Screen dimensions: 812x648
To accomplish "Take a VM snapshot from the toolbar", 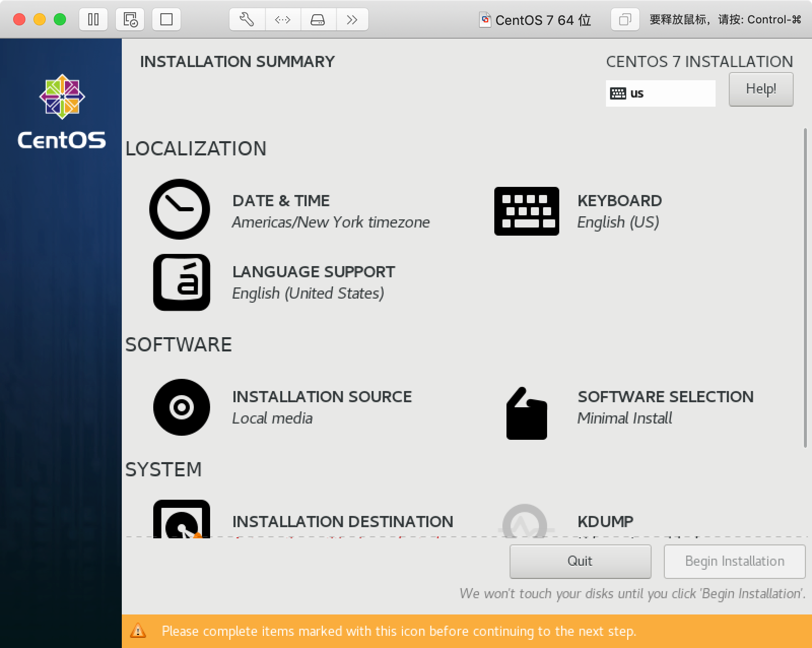I will coord(130,20).
